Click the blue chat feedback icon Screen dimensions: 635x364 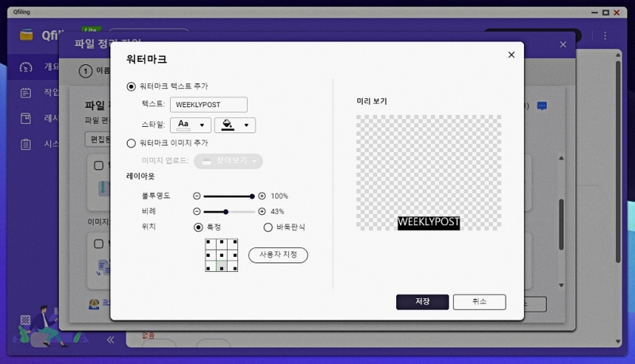[x=542, y=105]
